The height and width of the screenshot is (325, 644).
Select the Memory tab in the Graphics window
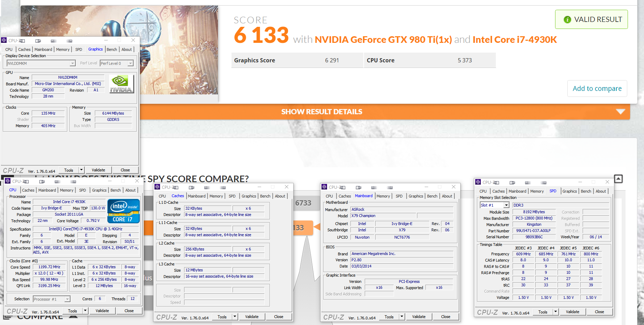tap(63, 49)
